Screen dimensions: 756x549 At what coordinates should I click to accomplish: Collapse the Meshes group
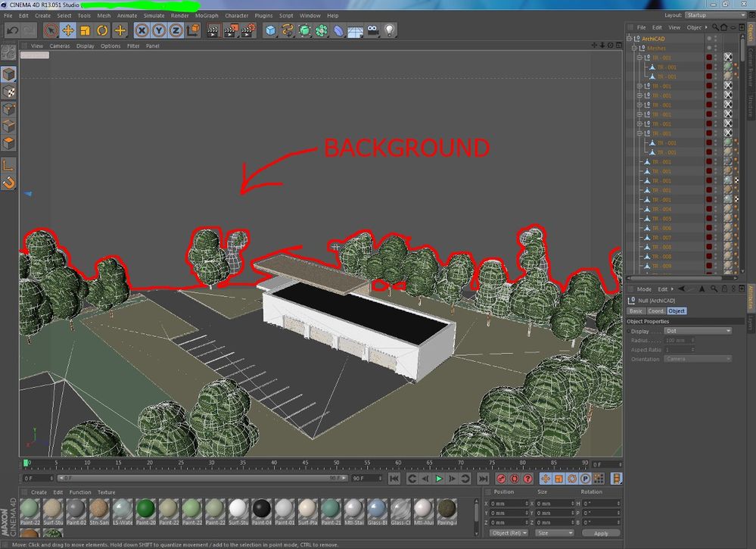634,48
